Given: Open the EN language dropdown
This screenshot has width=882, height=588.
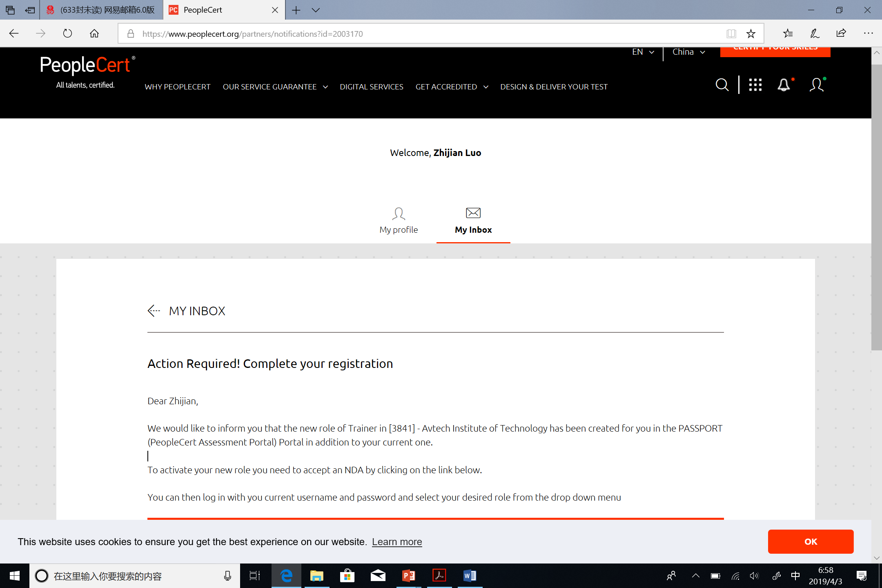Looking at the screenshot, I should tap(643, 52).
